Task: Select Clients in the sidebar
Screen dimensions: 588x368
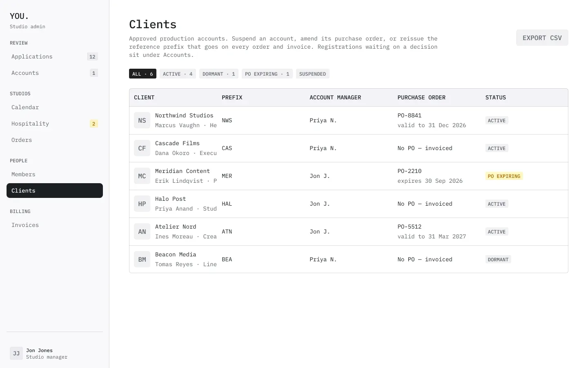Action: tap(55, 191)
